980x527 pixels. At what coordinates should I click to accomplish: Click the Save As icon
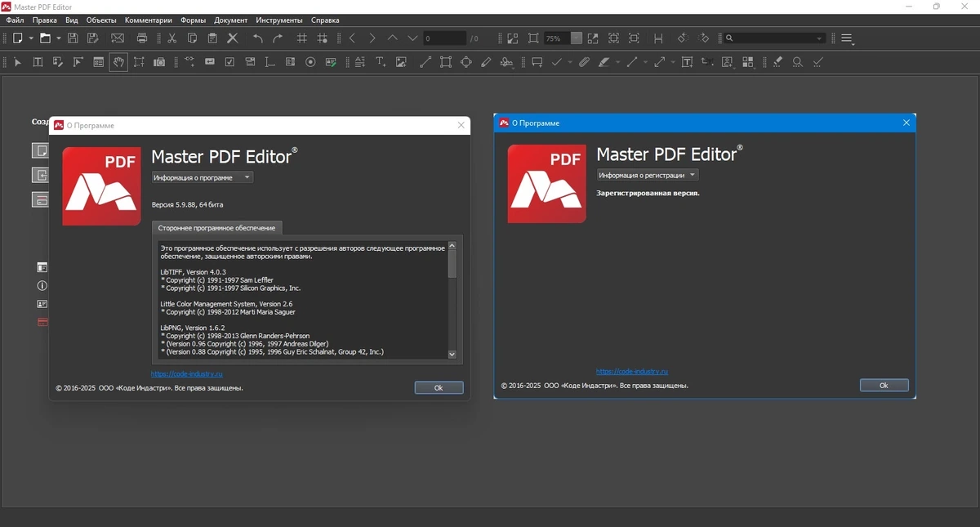[x=93, y=38]
